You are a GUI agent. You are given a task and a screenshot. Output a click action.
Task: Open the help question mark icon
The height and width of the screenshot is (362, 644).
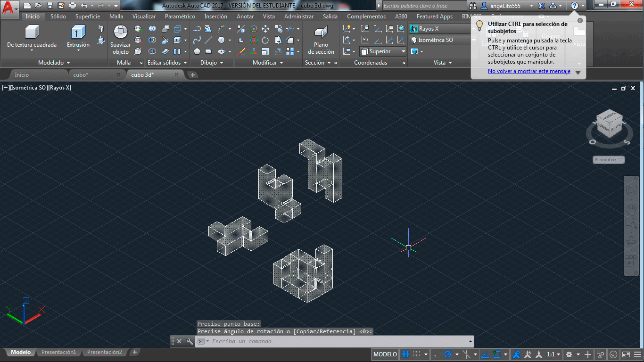pyautogui.click(x=574, y=6)
